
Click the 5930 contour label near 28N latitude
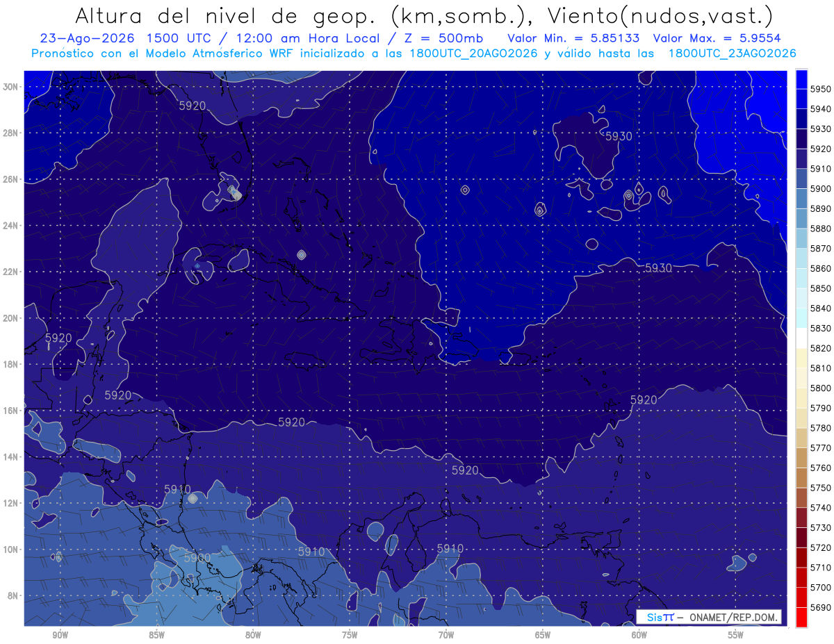click(x=619, y=136)
